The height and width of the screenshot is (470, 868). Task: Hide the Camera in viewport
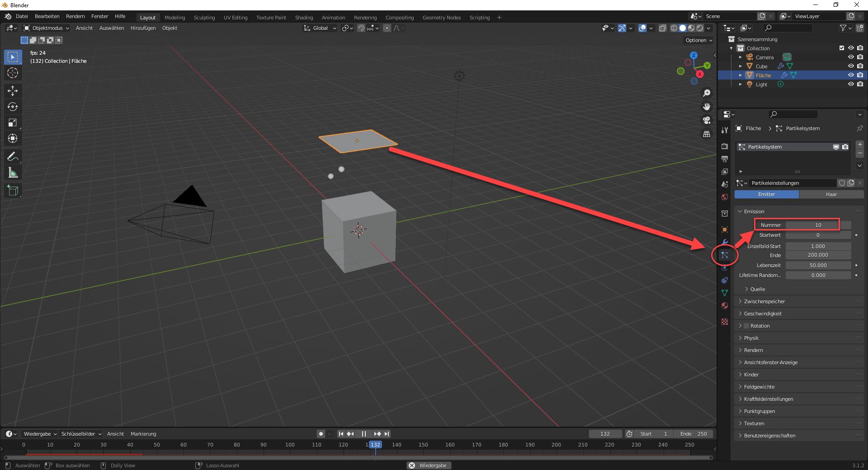click(851, 57)
